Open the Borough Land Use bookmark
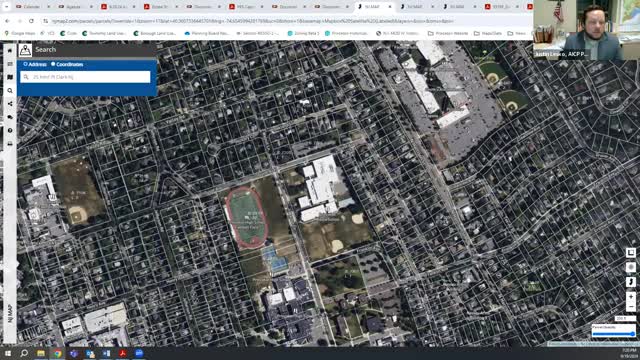The width and height of the screenshot is (640, 360). pyautogui.click(x=155, y=33)
